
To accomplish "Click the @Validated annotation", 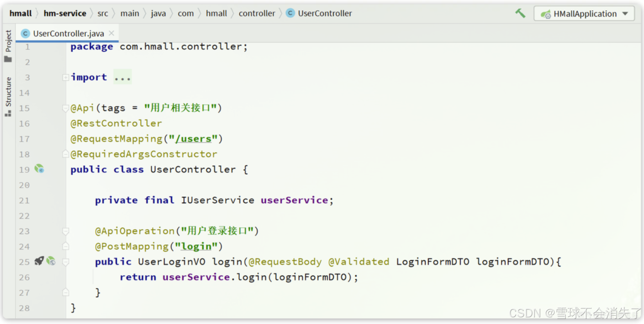I will click(x=359, y=262).
